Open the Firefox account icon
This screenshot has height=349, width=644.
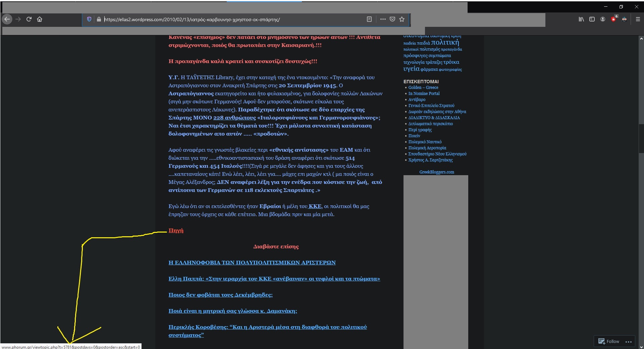603,19
